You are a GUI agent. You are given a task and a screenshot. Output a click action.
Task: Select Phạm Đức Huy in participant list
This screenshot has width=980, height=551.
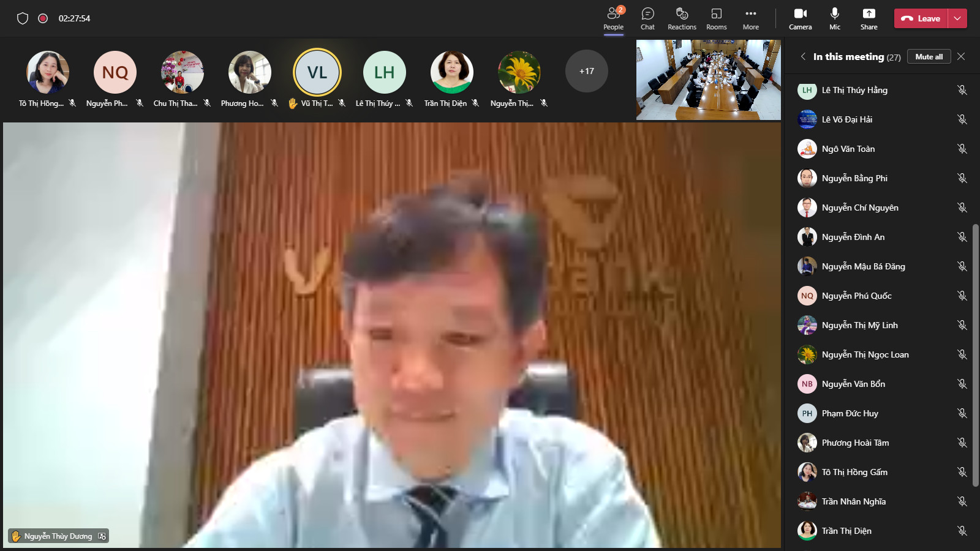pyautogui.click(x=850, y=413)
